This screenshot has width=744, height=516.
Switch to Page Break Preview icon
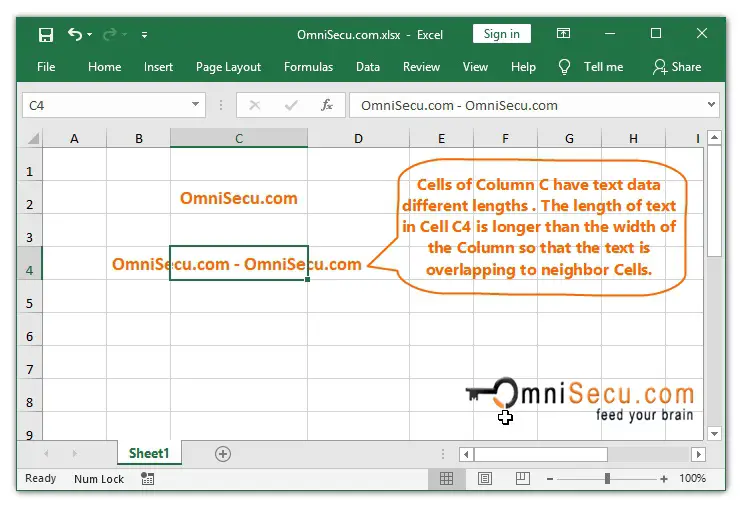pos(522,478)
